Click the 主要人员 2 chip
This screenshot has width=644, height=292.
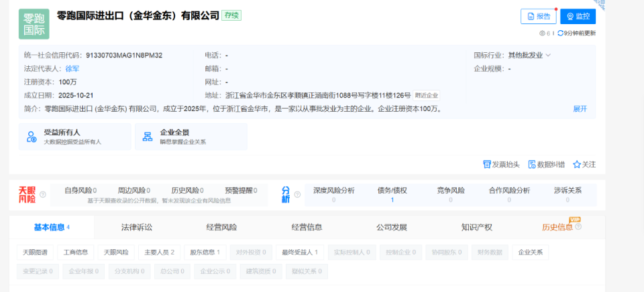click(160, 252)
